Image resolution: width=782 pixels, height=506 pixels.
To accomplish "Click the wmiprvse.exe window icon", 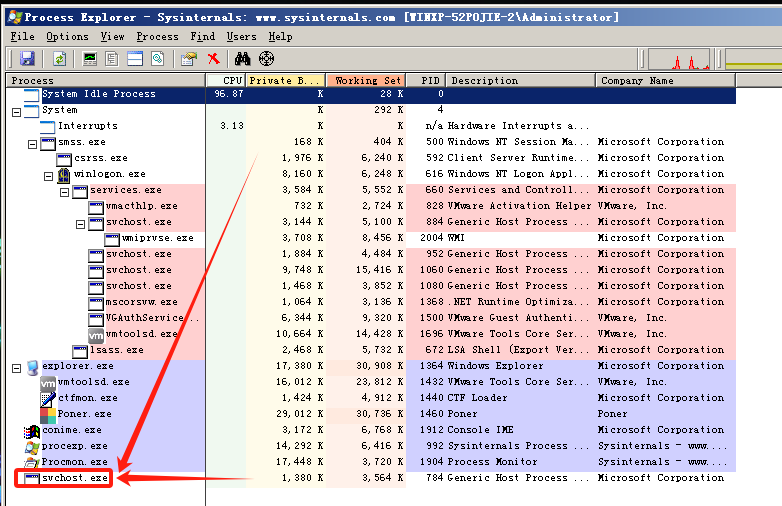I will pyautogui.click(x=112, y=240).
